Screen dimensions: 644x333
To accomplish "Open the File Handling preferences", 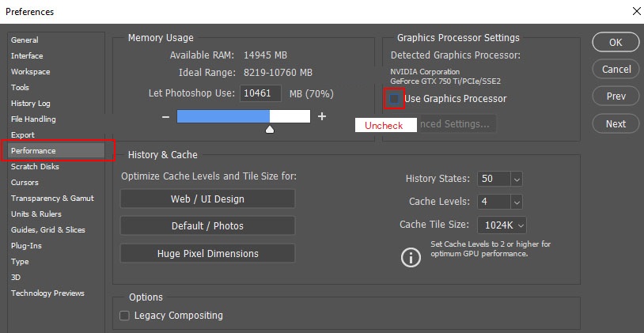I will click(x=33, y=119).
